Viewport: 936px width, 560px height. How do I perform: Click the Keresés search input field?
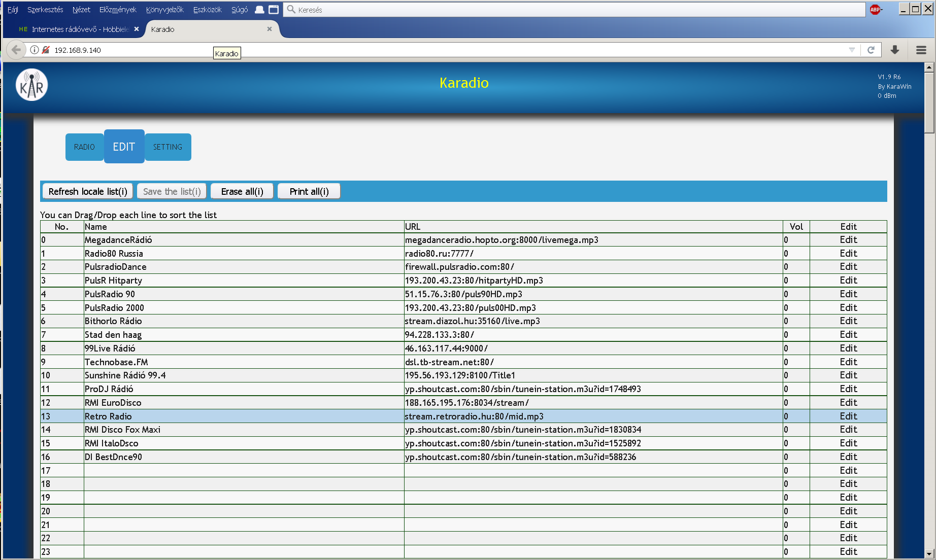[x=574, y=10]
